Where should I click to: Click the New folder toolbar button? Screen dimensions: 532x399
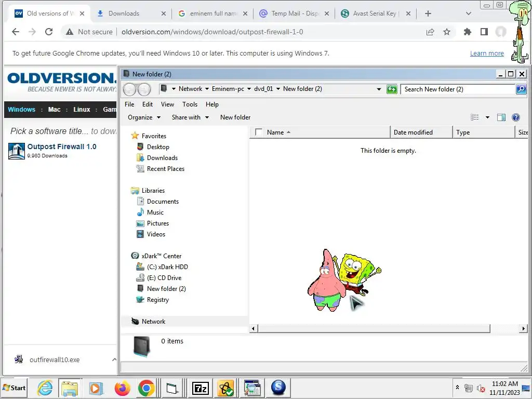pos(235,117)
